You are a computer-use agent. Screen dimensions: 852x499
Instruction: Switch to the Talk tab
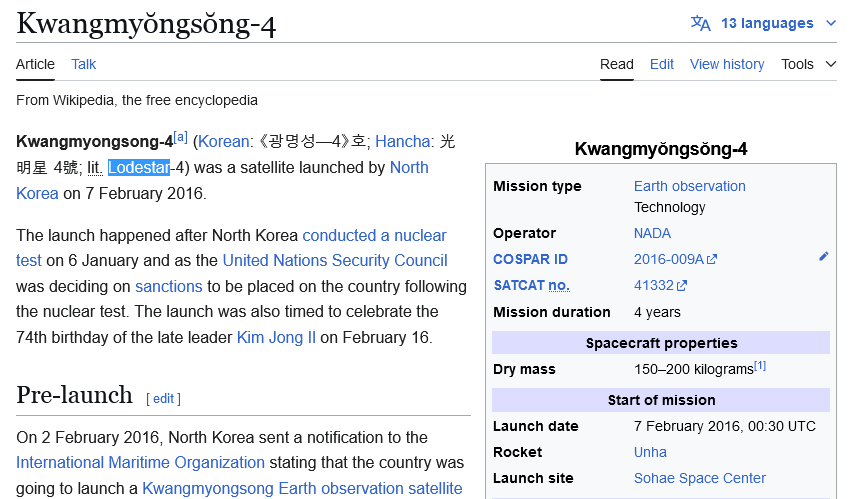tap(84, 64)
